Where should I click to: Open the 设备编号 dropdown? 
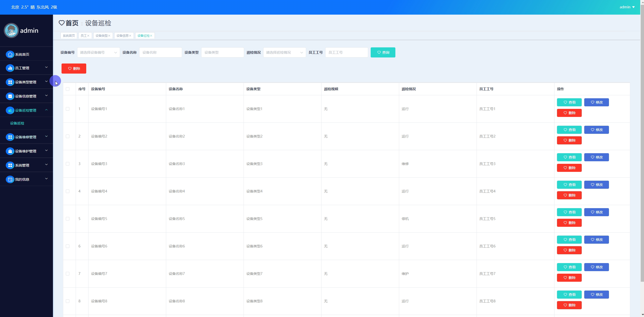98,52
